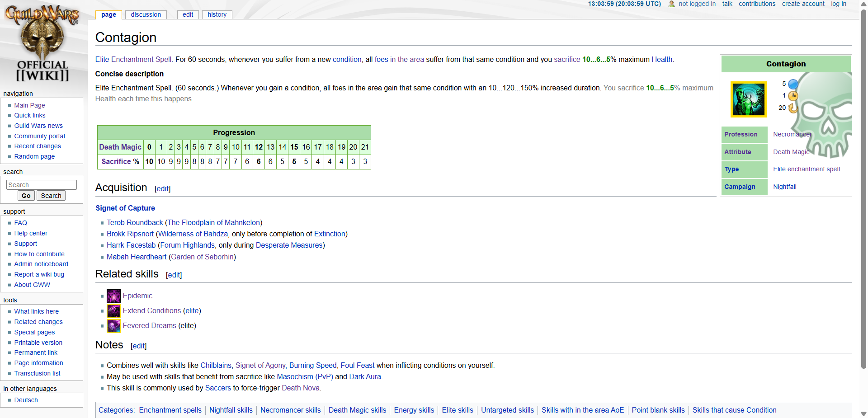Focus the wiki Search input field

tap(42, 185)
